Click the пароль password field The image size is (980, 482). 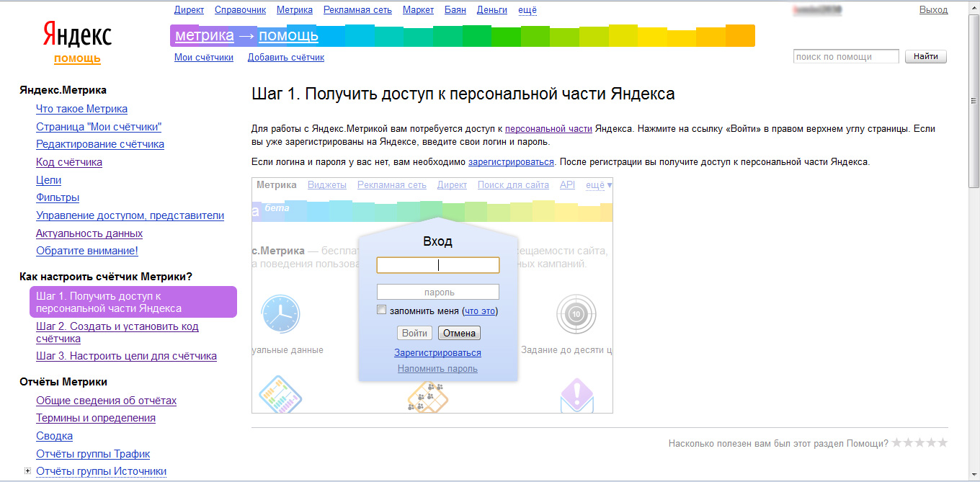tap(438, 292)
